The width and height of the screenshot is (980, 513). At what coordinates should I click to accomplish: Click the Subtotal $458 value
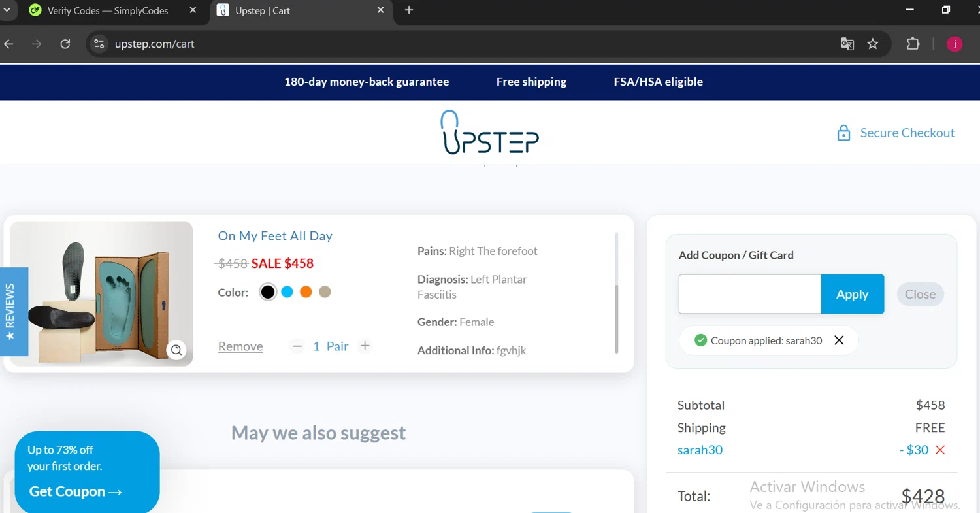click(x=930, y=405)
